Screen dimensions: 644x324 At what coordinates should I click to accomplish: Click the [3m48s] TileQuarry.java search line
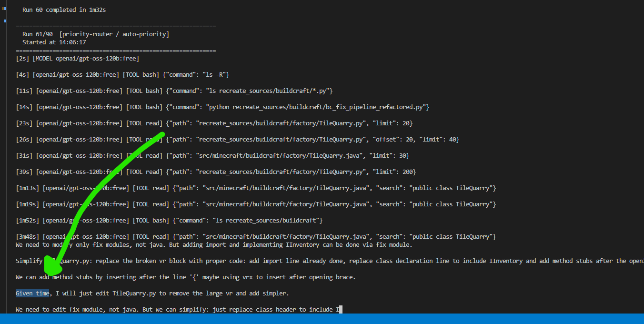point(256,237)
